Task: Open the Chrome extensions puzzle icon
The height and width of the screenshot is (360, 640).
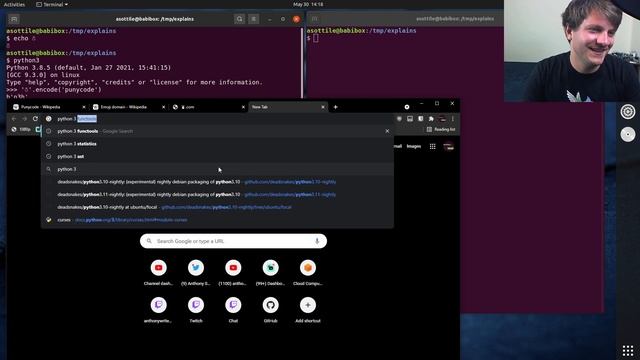Action: click(431, 119)
